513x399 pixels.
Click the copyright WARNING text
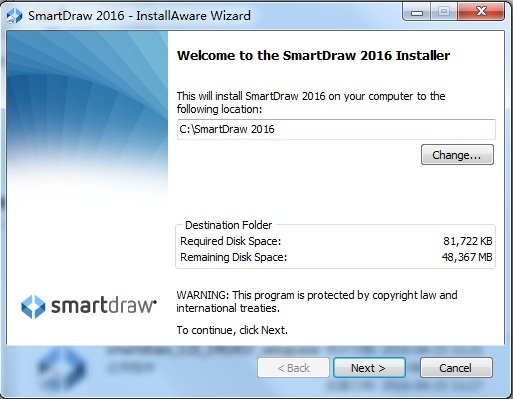pos(317,301)
